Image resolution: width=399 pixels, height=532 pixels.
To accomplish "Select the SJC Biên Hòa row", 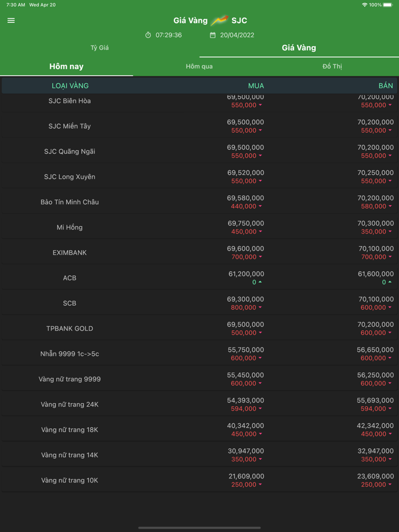I will [x=199, y=103].
